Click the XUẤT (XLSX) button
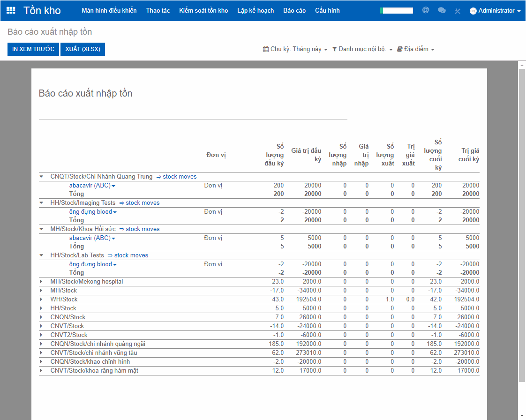The height and width of the screenshot is (420, 526). (83, 49)
